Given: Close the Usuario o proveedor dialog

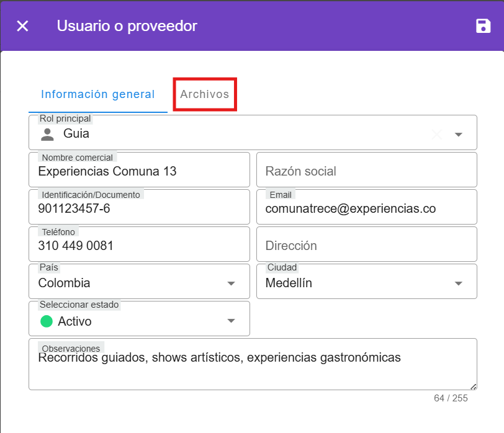Looking at the screenshot, I should click(22, 26).
